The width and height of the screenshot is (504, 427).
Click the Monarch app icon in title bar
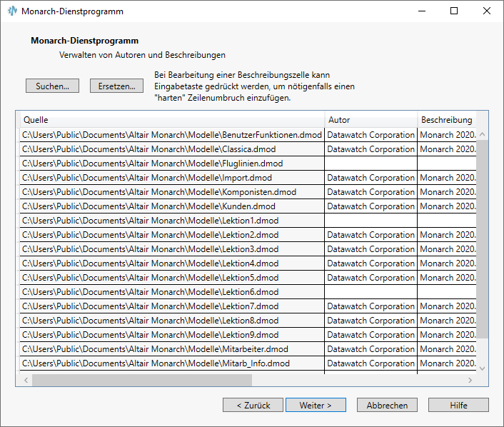coord(12,11)
